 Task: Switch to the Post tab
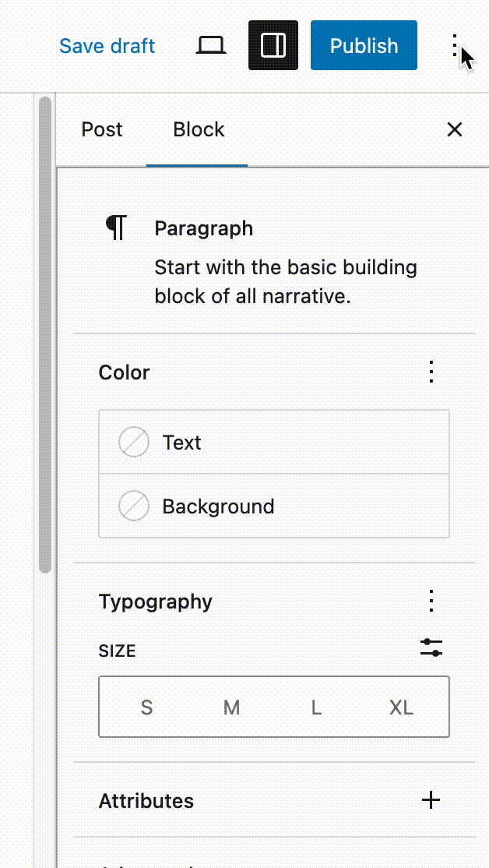(x=102, y=129)
